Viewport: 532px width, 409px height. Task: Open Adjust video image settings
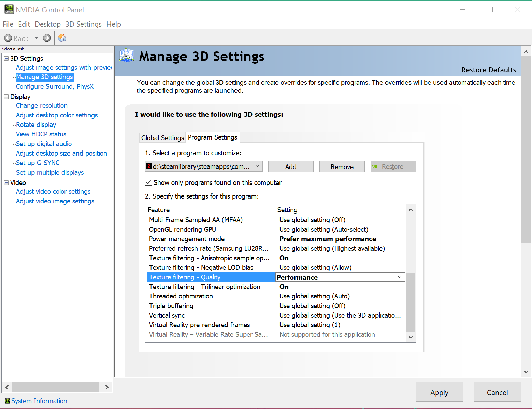[55, 201]
